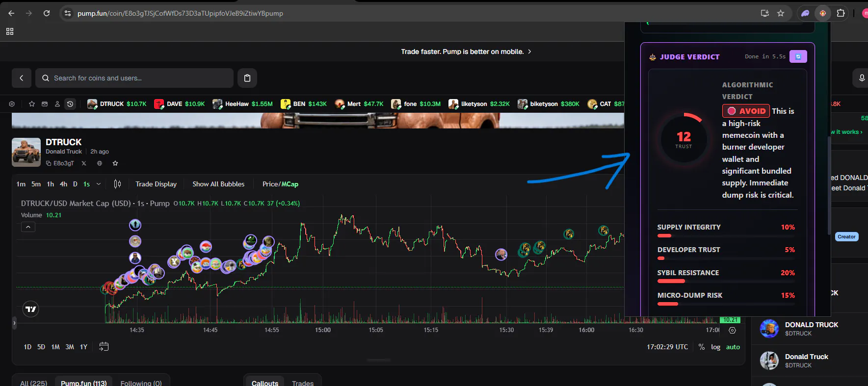Image resolution: width=868 pixels, height=386 pixels.
Task: Switch to the All (225) tab
Action: coord(34,383)
